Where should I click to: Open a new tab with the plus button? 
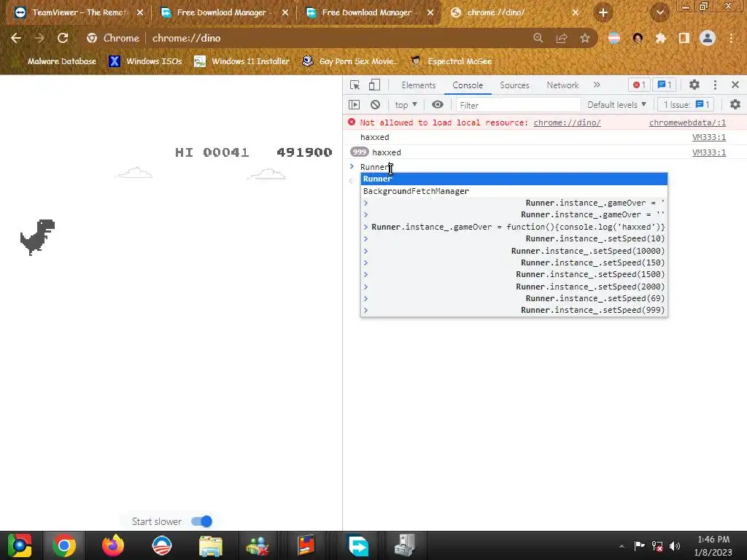(603, 12)
